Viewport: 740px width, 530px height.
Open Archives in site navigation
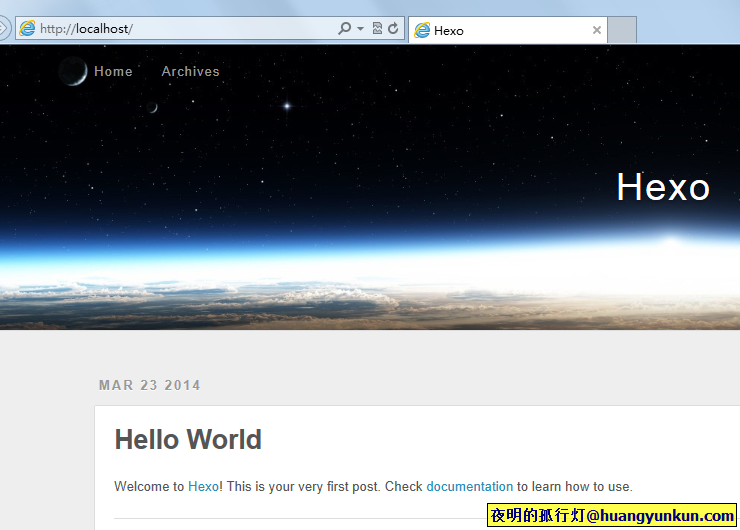pos(190,71)
